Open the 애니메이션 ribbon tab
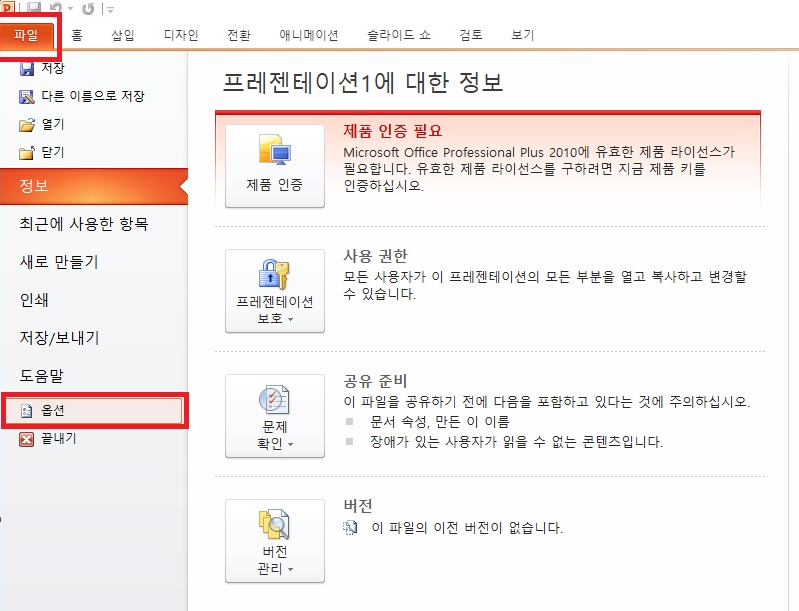The width and height of the screenshot is (799, 611). (309, 35)
